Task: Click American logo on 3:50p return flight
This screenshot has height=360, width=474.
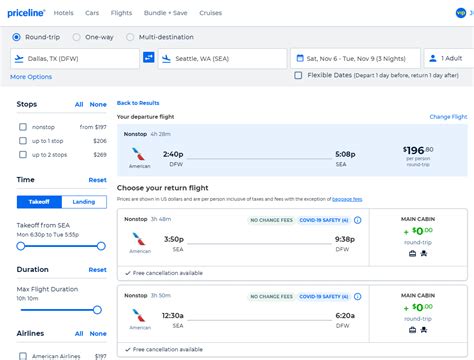Action: pos(139,239)
